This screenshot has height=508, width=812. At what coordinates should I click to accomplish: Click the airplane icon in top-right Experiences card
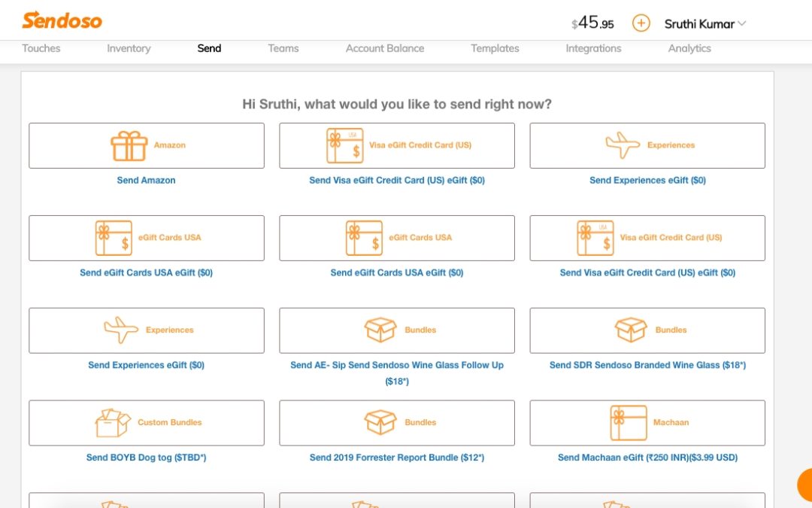[x=623, y=145]
